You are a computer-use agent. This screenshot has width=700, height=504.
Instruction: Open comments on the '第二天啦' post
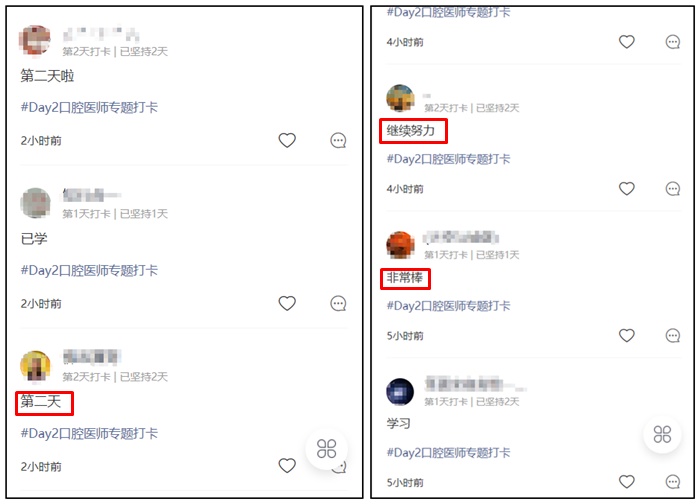(338, 140)
